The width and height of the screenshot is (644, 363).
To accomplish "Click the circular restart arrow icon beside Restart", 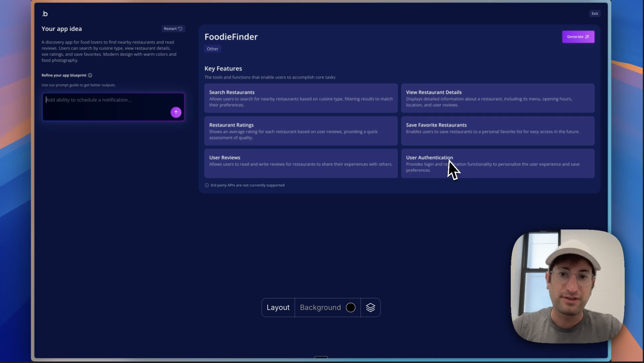I will point(180,28).
